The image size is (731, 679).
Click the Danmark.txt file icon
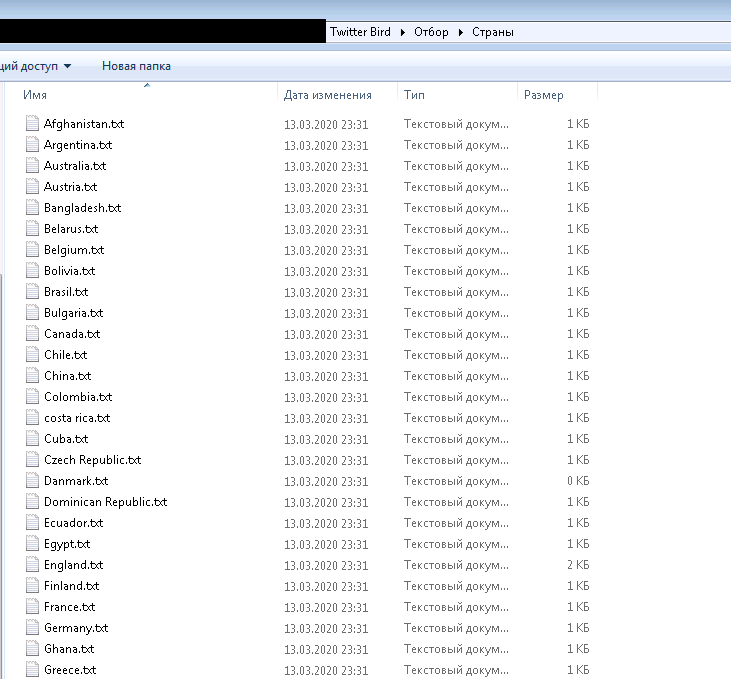click(33, 481)
